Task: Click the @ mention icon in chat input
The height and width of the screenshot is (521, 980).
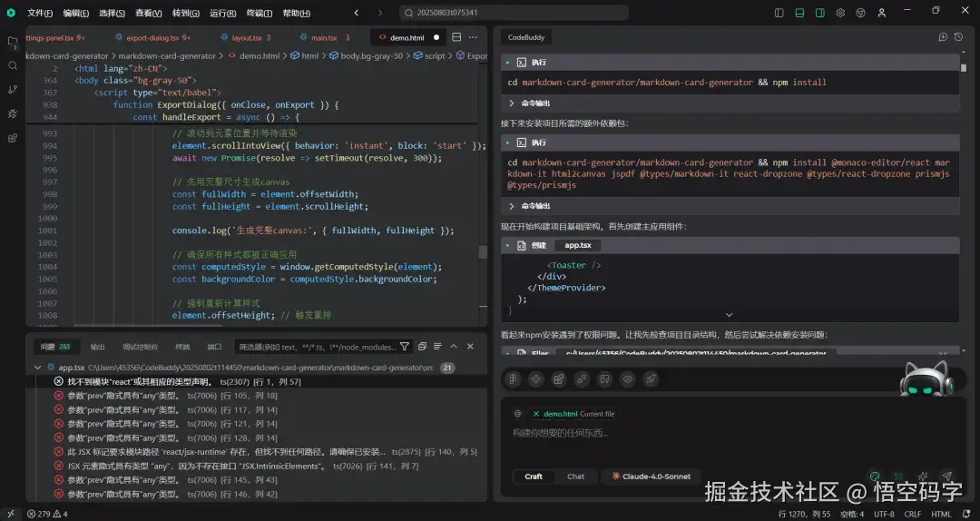Action: (517, 413)
